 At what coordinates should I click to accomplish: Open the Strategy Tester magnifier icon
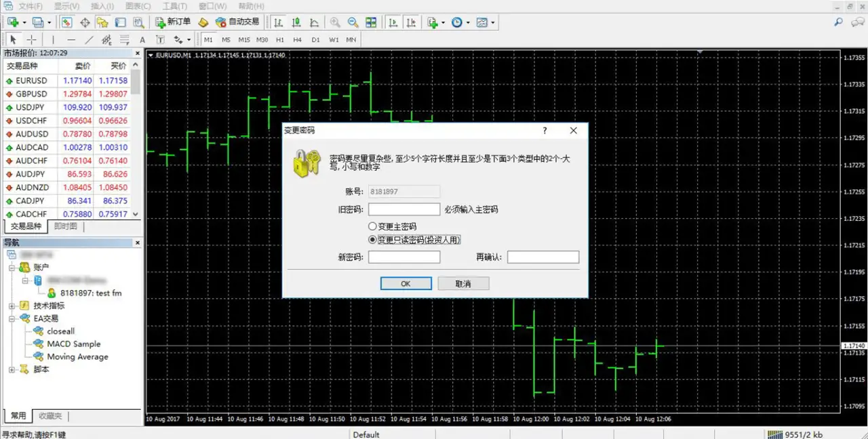point(138,22)
